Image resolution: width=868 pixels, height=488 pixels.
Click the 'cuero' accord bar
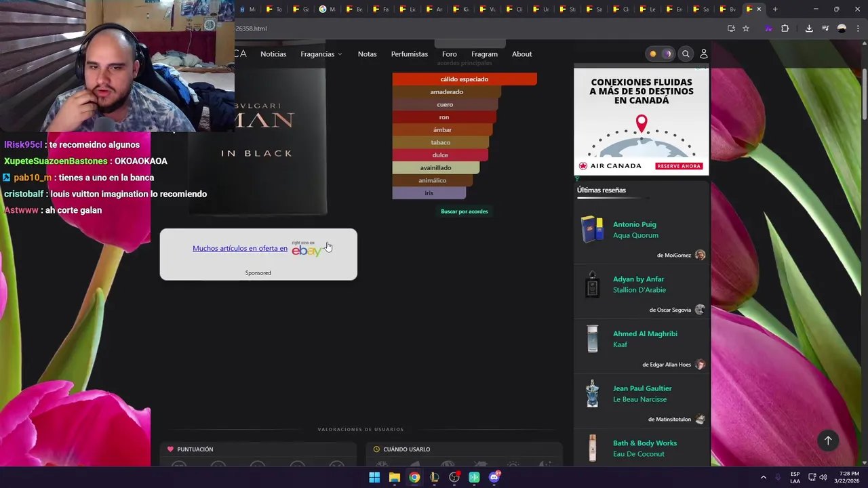click(x=446, y=104)
